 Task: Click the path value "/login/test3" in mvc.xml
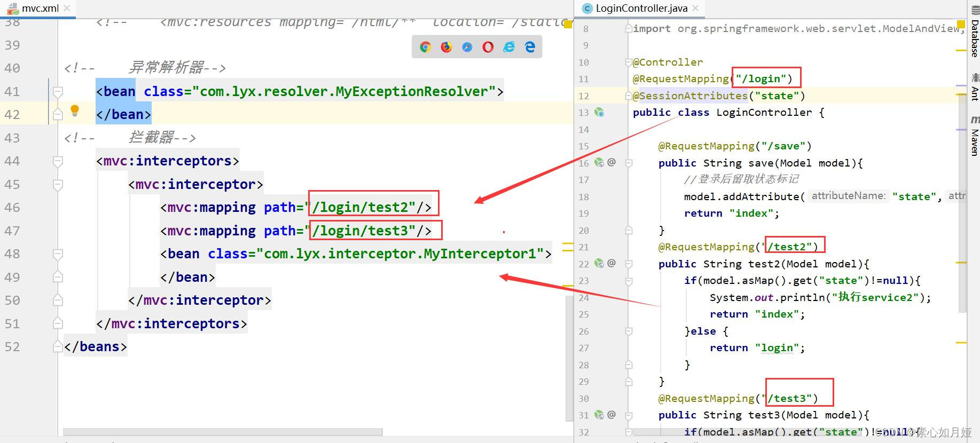tap(364, 231)
